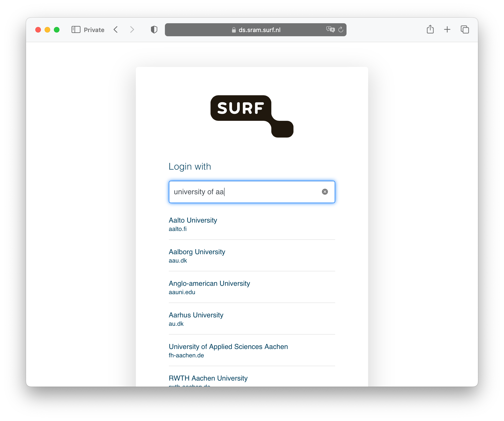Click the SURF logo

click(252, 116)
